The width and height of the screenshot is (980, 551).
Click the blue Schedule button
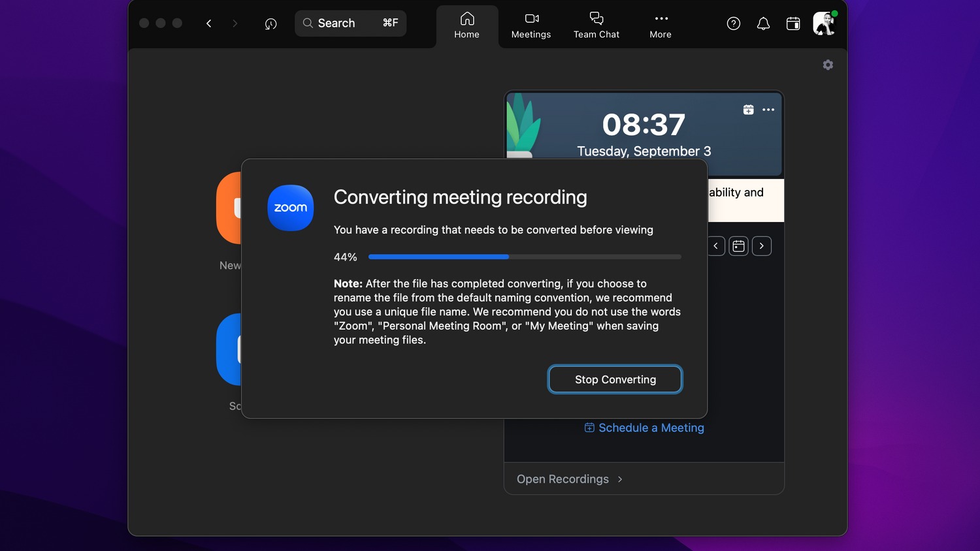coord(229,349)
